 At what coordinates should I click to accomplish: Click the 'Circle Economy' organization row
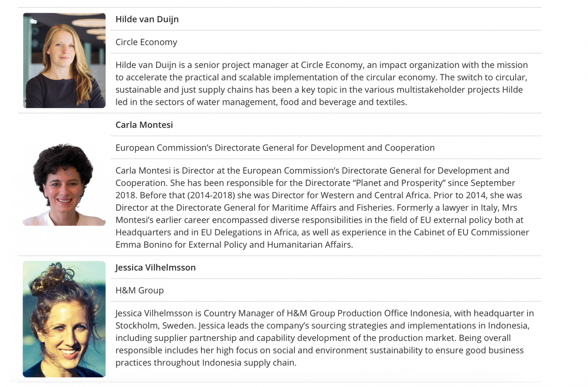pyautogui.click(x=326, y=42)
